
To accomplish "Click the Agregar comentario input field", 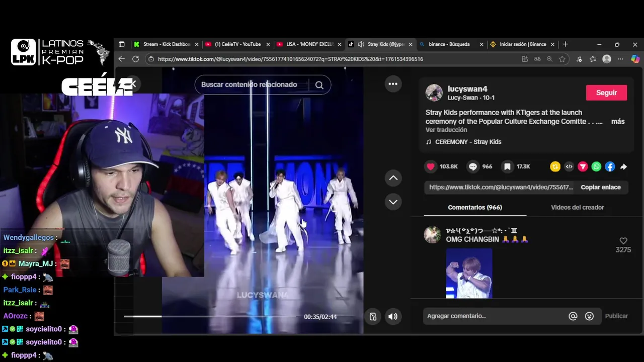I will [x=496, y=316].
